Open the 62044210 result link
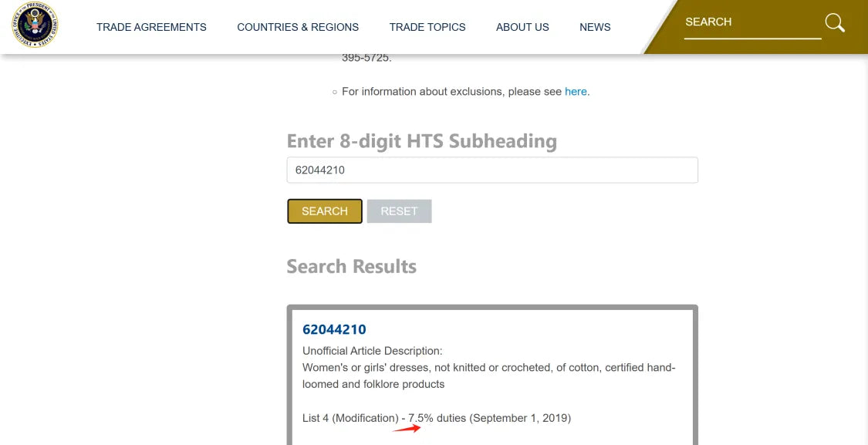This screenshot has height=445, width=868. coord(334,329)
